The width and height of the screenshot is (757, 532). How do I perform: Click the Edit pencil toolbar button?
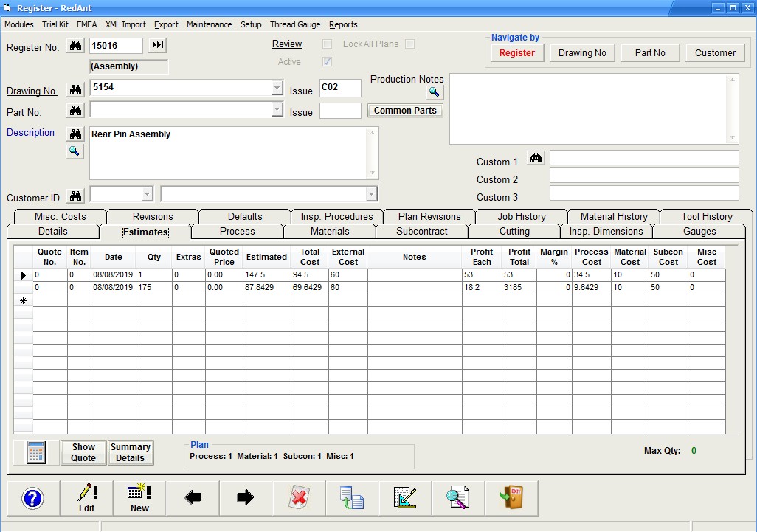click(86, 498)
